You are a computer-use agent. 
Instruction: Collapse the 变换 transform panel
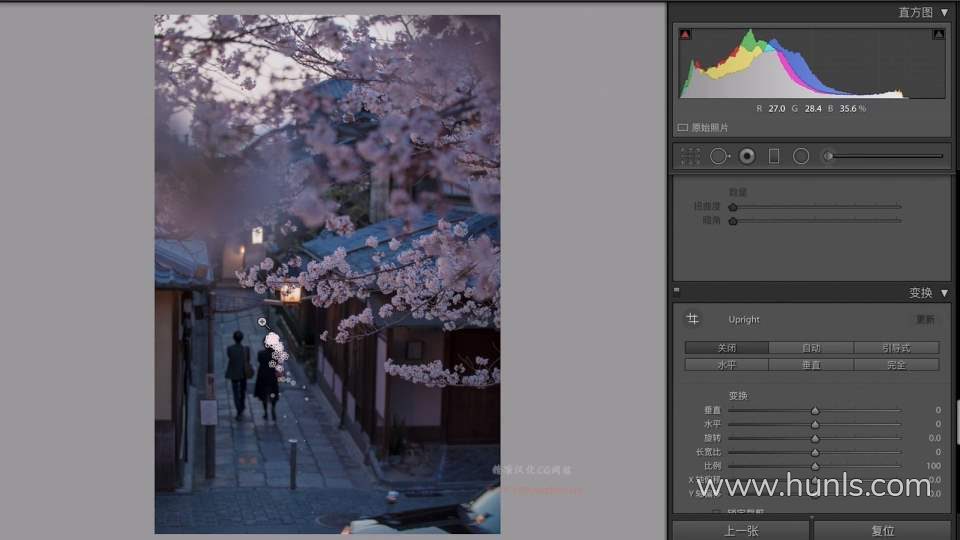(944, 293)
